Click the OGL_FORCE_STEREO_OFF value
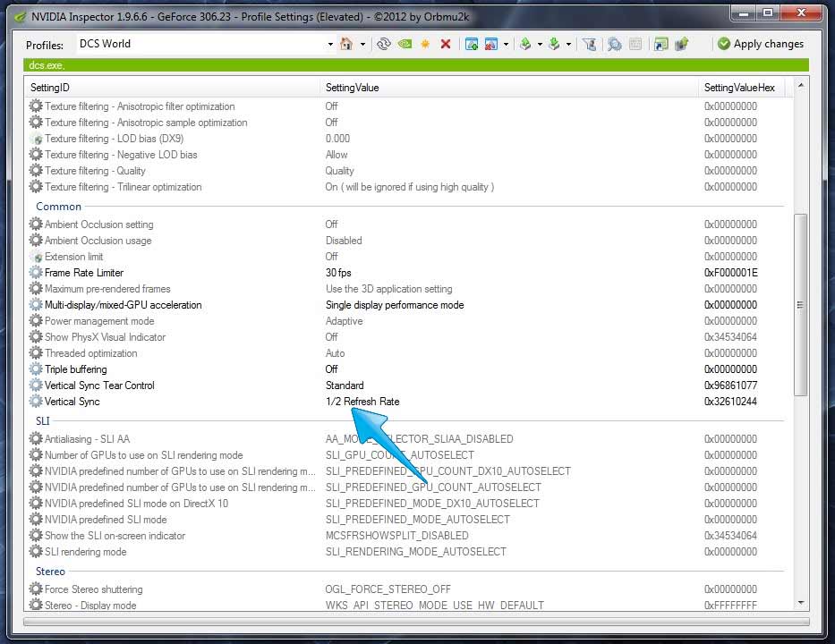This screenshot has width=835, height=644. pos(388,589)
